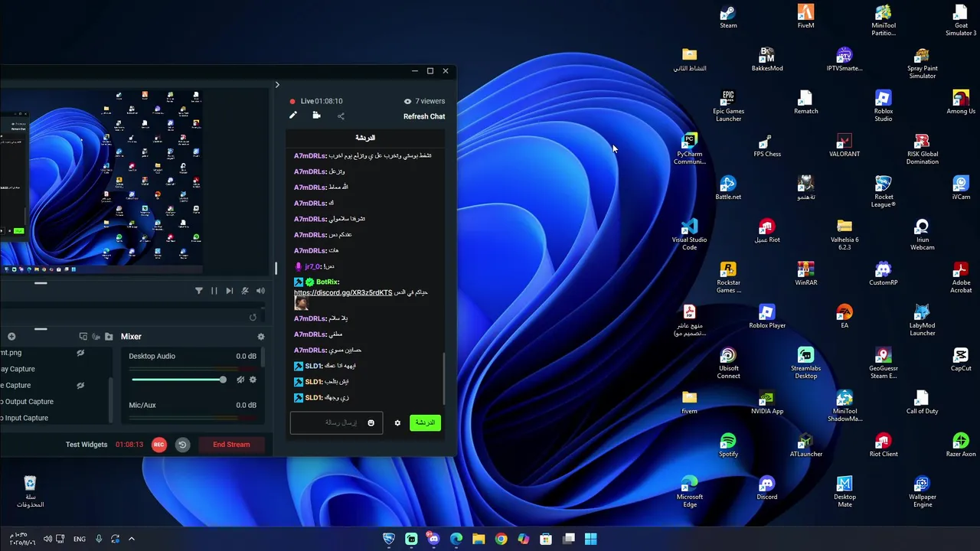Skip the alert with the skip-next icon
This screenshot has height=551, width=980.
[x=229, y=291]
